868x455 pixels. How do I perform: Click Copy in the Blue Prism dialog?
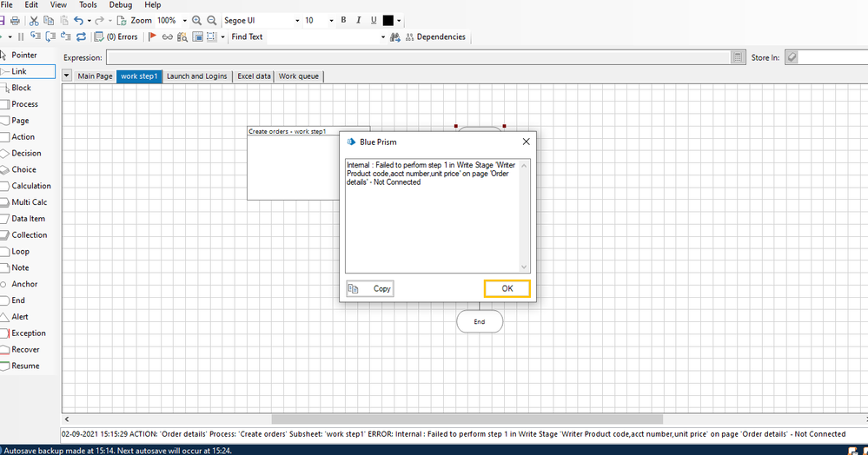coord(370,288)
